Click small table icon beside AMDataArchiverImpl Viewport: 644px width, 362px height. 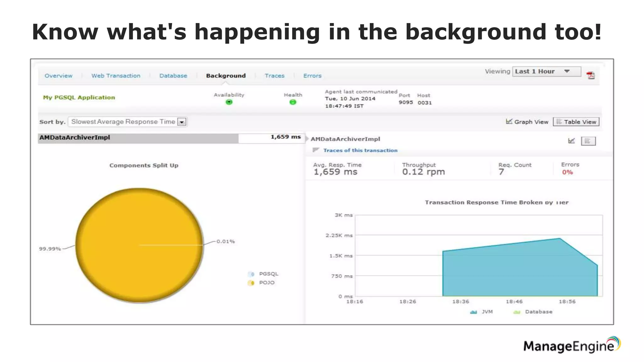pos(588,141)
